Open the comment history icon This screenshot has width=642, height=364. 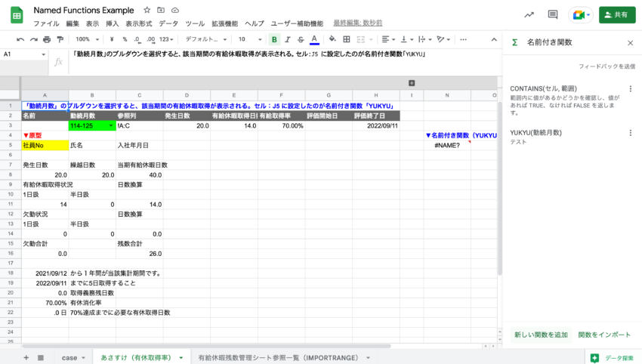point(552,15)
